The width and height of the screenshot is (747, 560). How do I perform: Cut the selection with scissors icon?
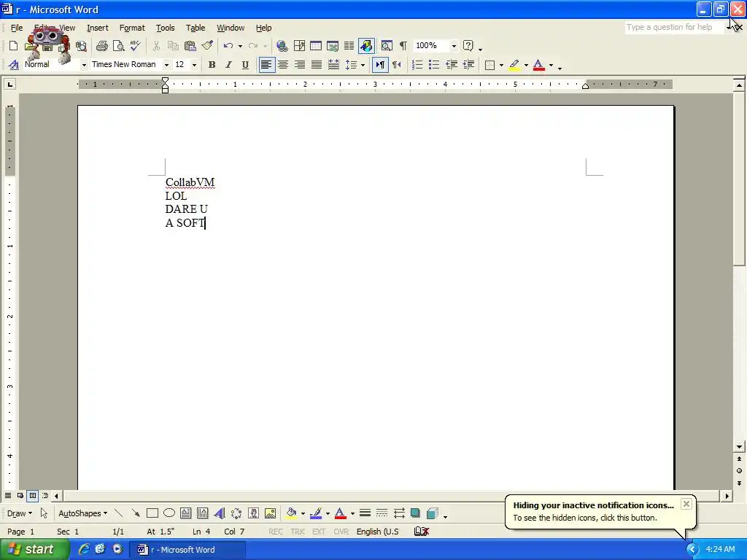[x=156, y=46]
